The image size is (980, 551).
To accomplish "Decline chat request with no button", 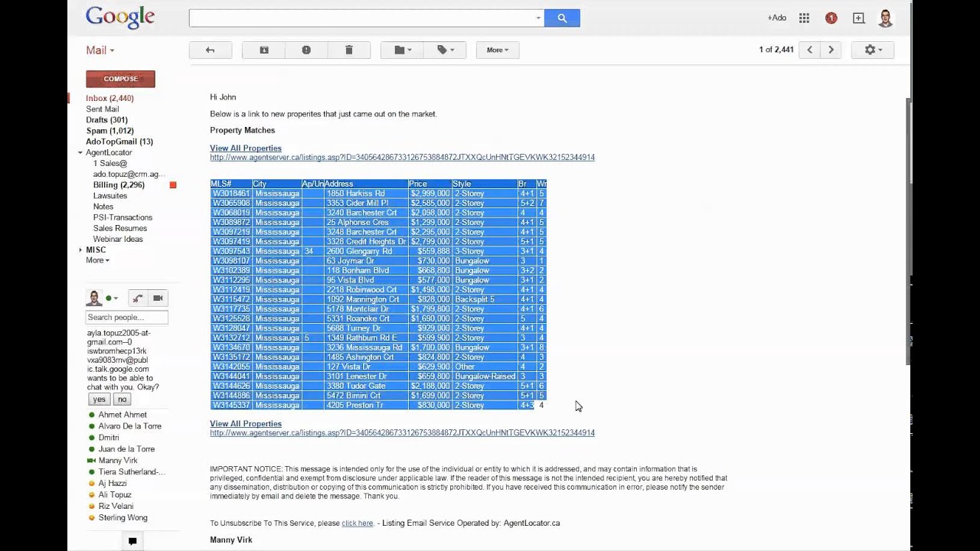I will [x=122, y=399].
